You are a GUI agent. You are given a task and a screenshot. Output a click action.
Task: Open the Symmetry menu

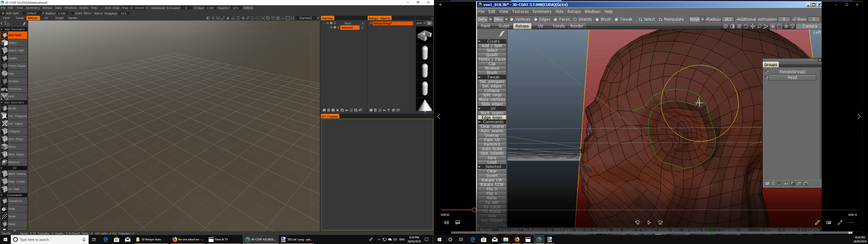coord(33,8)
